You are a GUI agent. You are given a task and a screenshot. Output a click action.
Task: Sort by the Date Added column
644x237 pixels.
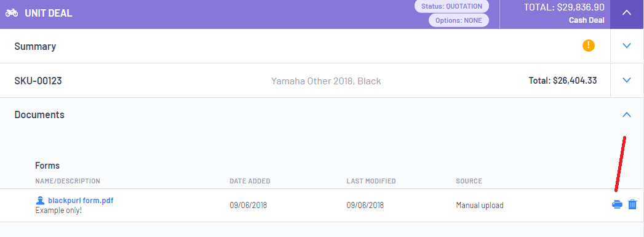point(250,181)
